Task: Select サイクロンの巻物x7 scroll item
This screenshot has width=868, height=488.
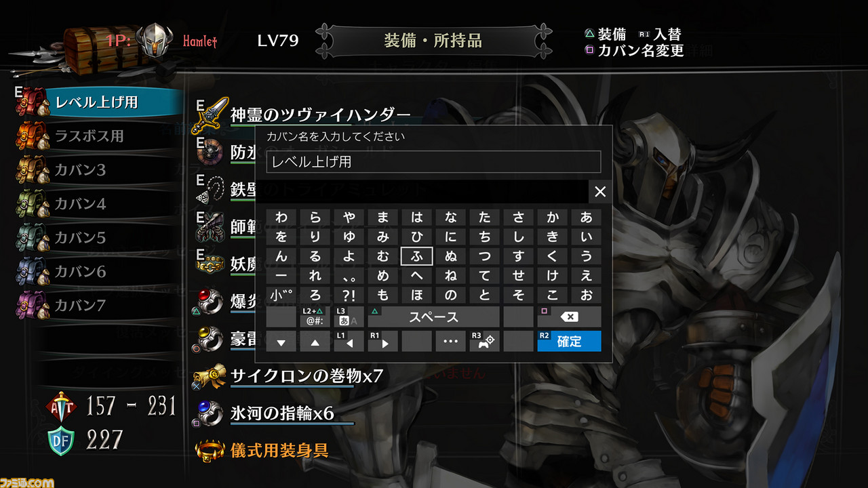Action: [x=307, y=375]
